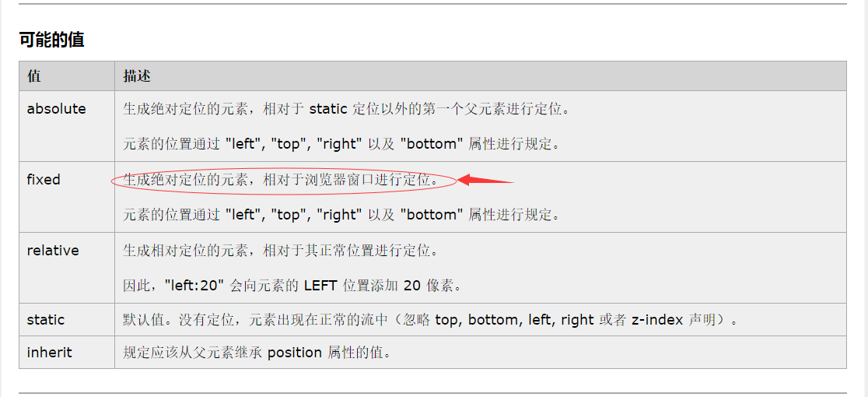Click the "left:20" example sentence
The image size is (868, 397).
(x=293, y=286)
